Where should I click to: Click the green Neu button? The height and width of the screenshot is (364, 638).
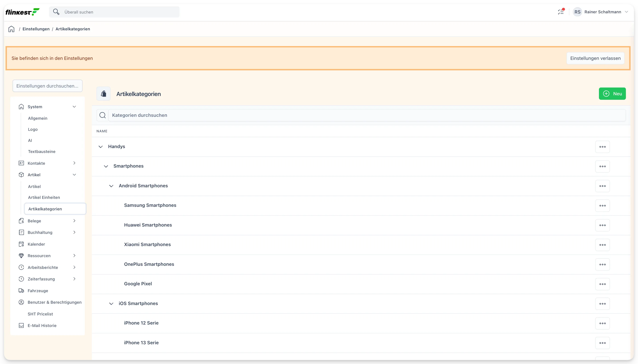pyautogui.click(x=612, y=94)
